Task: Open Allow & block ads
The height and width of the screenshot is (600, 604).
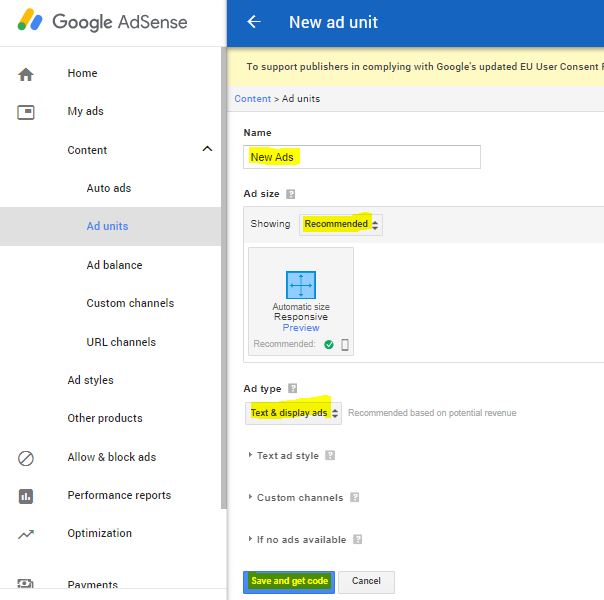Action: point(112,457)
